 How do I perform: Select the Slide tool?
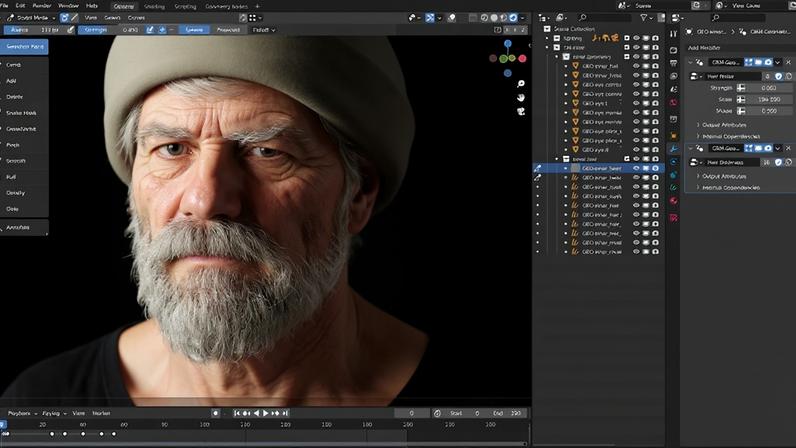click(24, 209)
